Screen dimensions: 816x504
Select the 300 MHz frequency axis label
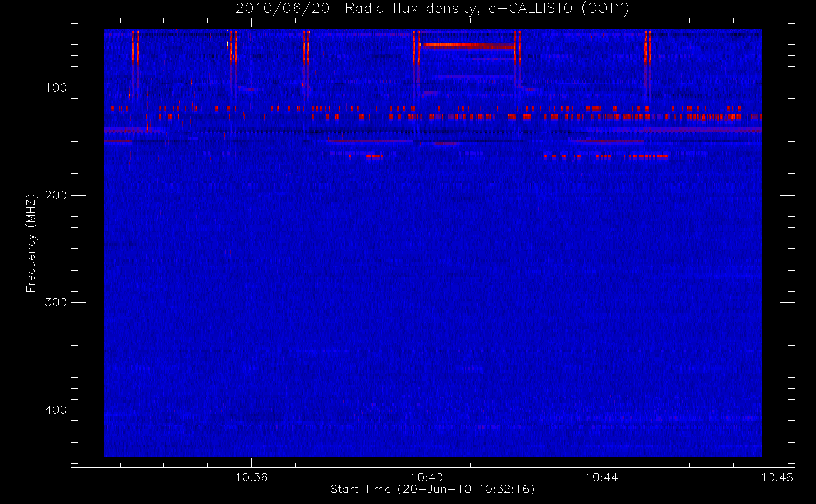(x=56, y=302)
